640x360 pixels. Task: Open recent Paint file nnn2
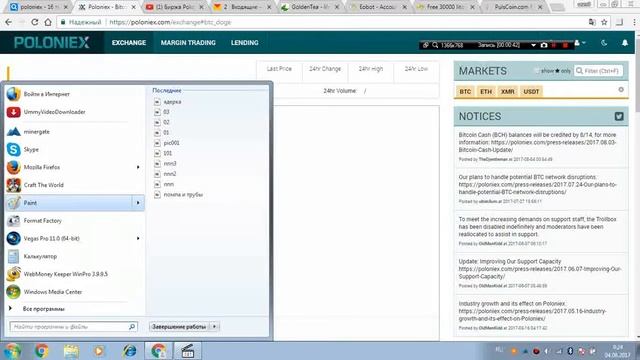(170, 174)
